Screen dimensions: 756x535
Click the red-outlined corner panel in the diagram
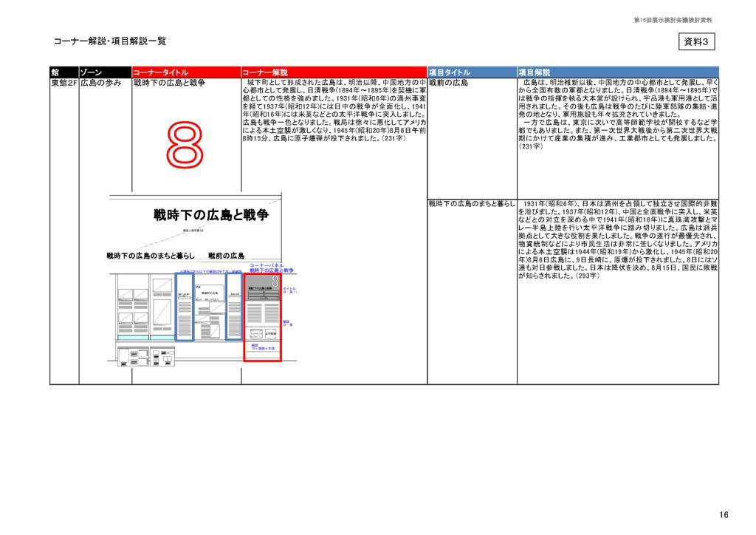(x=262, y=317)
